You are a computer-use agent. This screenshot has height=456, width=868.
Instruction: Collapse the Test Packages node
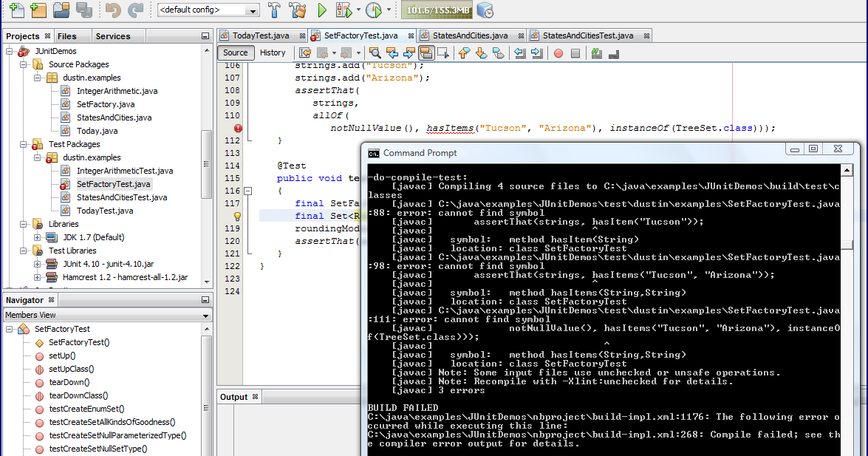coord(22,144)
